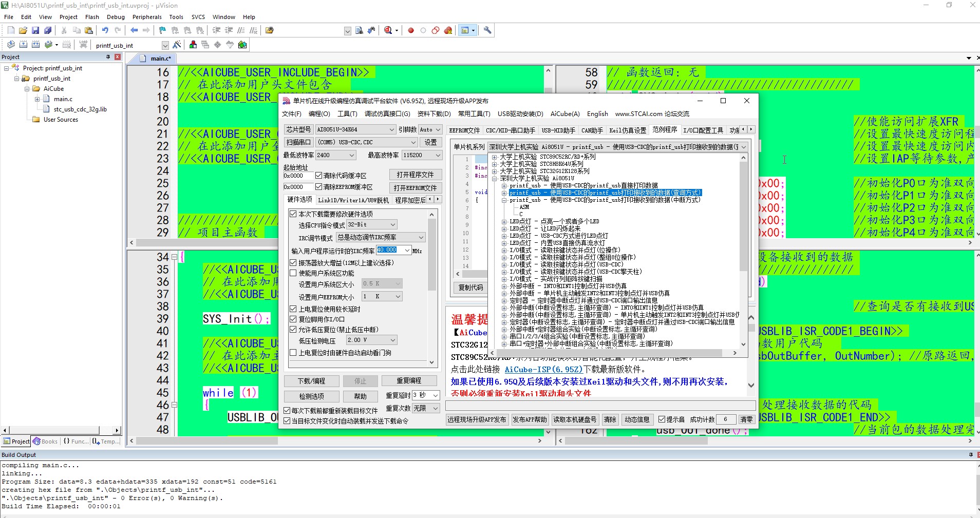Image resolution: width=980 pixels, height=518 pixels.
Task: Toggle 本次下载需要修改硬件选项 checkbox
Action: pos(293,214)
